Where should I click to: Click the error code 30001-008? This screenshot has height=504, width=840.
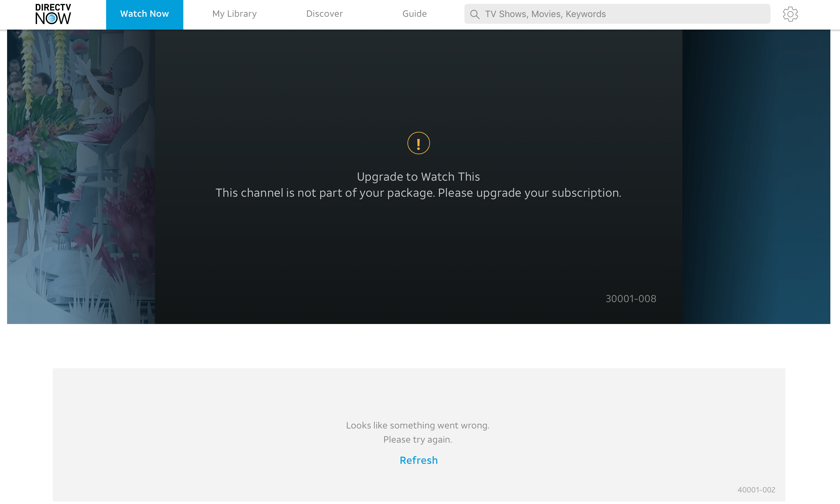631,299
